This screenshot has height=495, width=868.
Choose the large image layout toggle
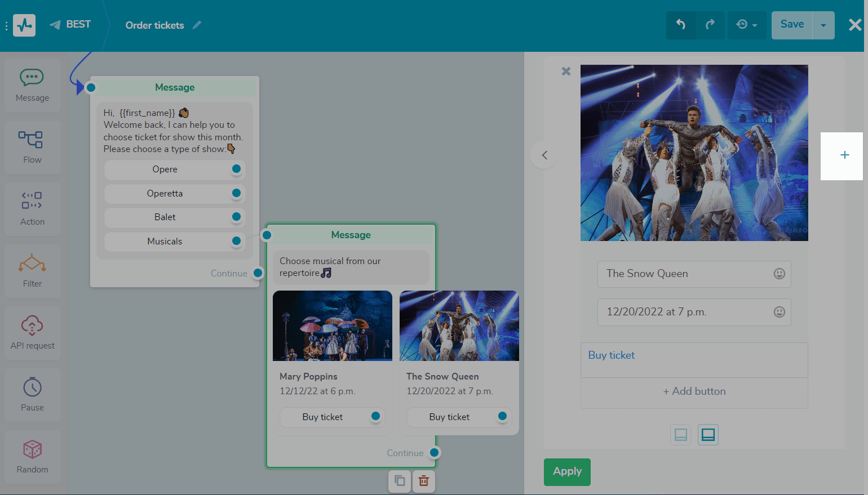708,435
